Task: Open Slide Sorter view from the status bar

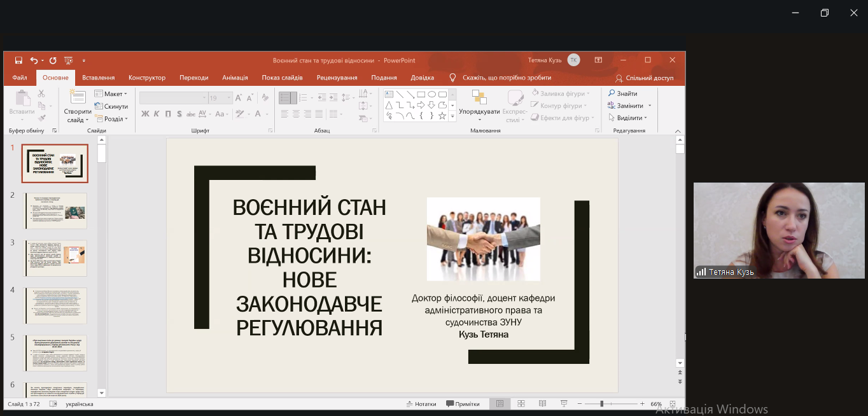Action: click(521, 404)
